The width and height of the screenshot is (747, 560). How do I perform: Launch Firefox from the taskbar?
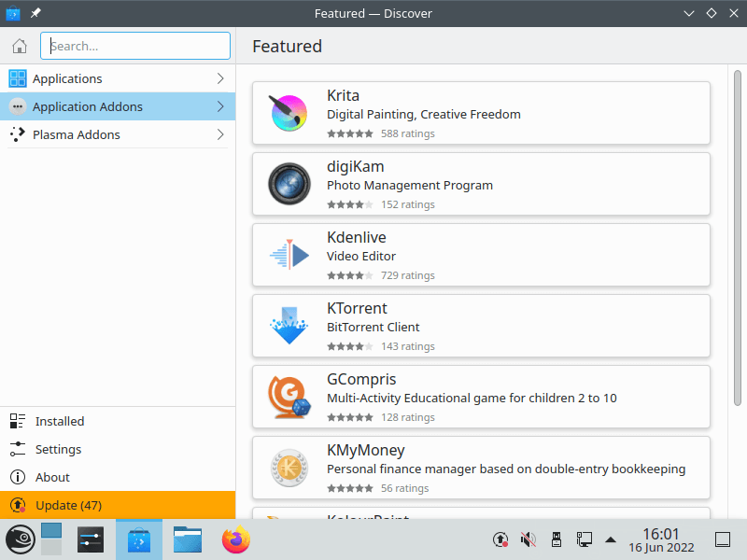coord(236,539)
